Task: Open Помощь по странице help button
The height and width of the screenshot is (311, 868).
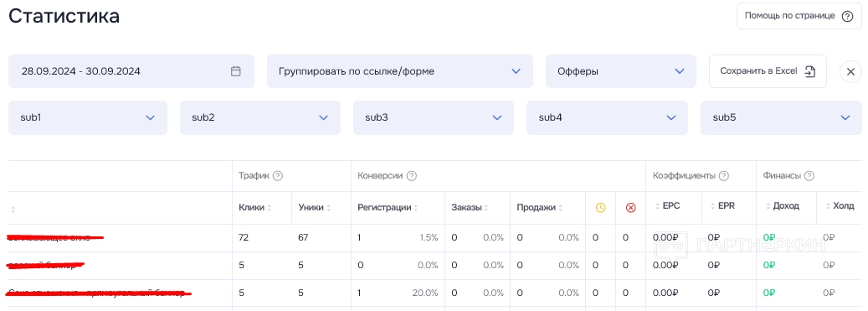Action: pos(799,16)
